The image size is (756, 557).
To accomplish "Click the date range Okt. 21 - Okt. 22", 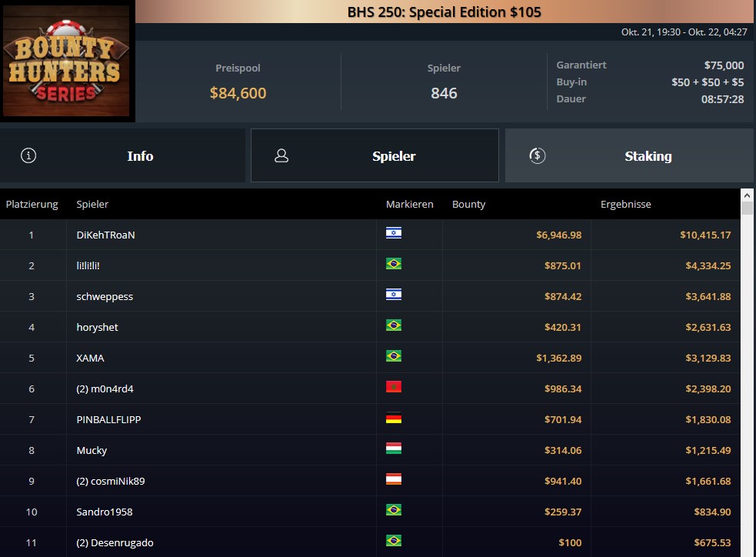I will pos(684,32).
